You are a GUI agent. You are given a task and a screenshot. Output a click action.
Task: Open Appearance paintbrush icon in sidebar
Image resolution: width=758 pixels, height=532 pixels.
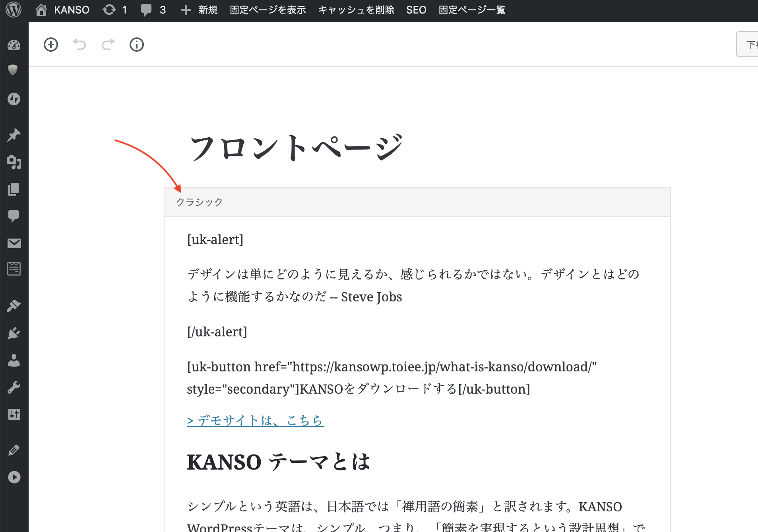point(14,305)
